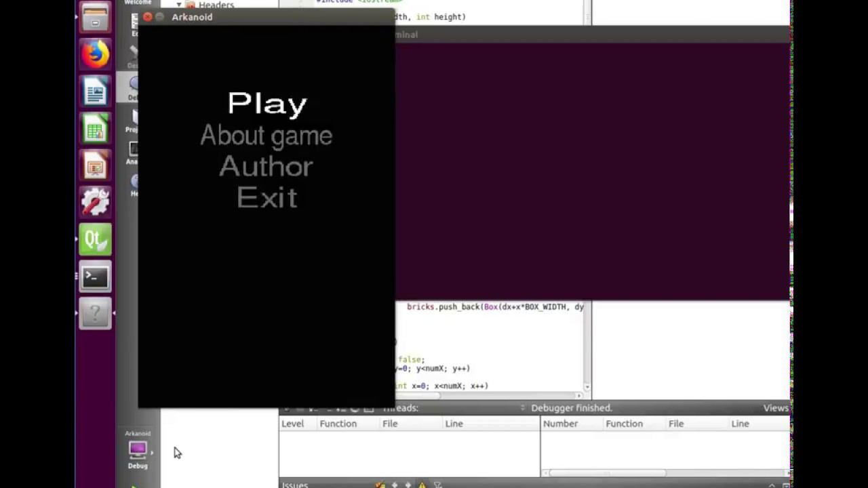This screenshot has width=868, height=488.
Task: Open the Arkanoid Debug kit selector
Action: [138, 449]
